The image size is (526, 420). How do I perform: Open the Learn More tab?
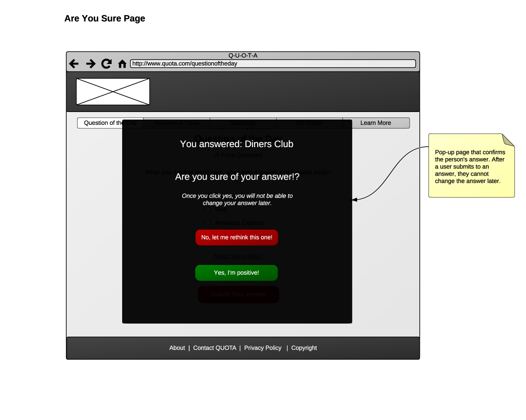(376, 123)
